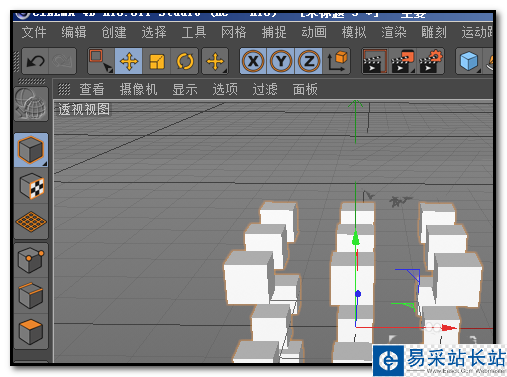Click the Undo arrow icon
This screenshot has width=507, height=377.
[35, 61]
